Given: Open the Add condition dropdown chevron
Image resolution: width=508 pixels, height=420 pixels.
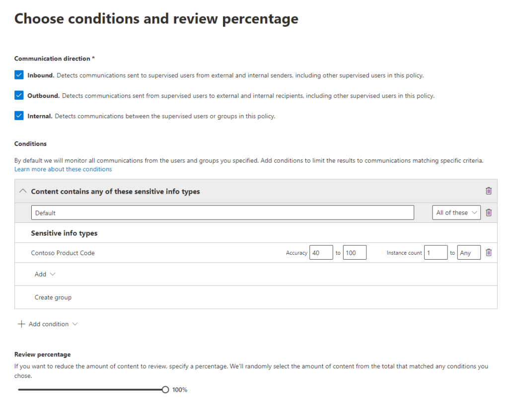Looking at the screenshot, I should [75, 324].
